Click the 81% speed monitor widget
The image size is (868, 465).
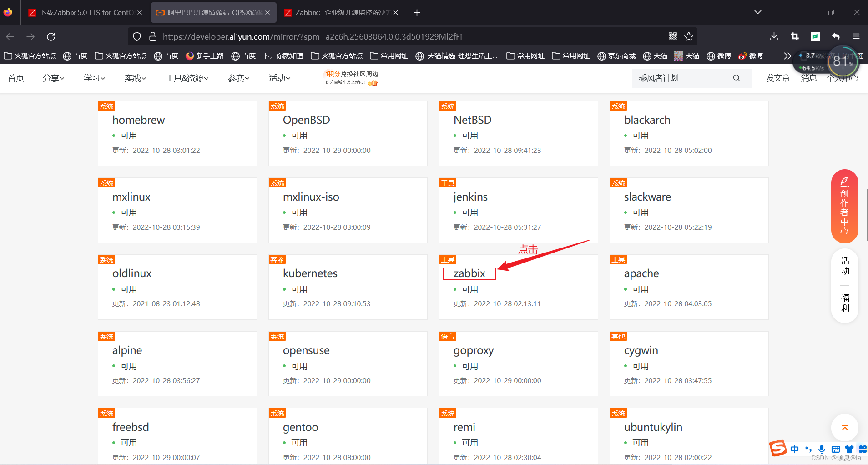pyautogui.click(x=843, y=61)
